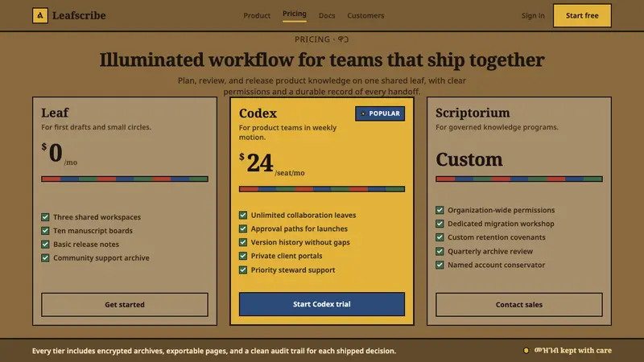Click the yellow dot in footer
Viewport: 644px width, 362px height.
[x=526, y=351]
